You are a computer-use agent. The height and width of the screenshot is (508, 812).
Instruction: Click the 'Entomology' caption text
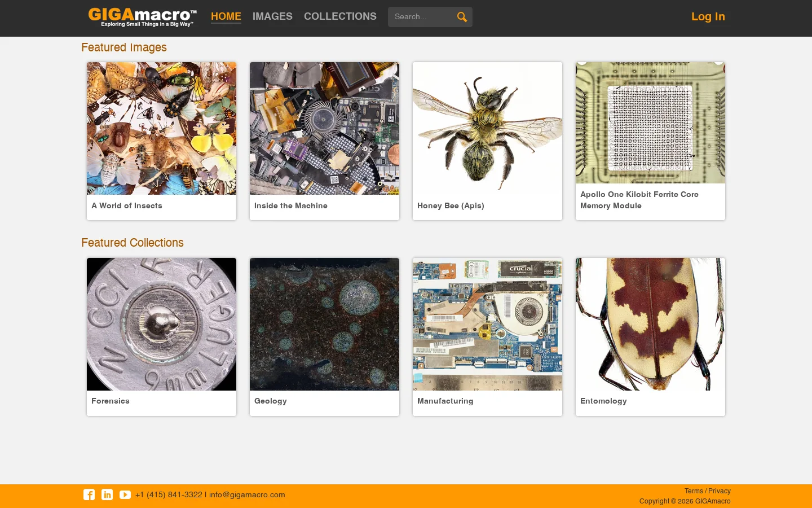click(603, 401)
